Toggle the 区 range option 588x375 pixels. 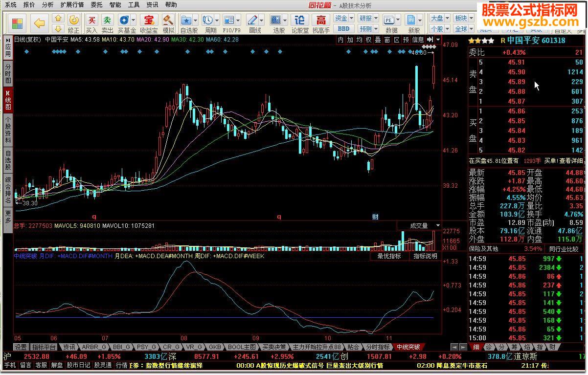tap(396, 40)
